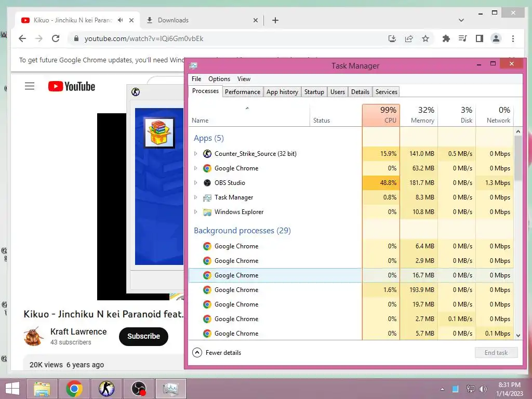Click the Chrome address bar URL

144,38
